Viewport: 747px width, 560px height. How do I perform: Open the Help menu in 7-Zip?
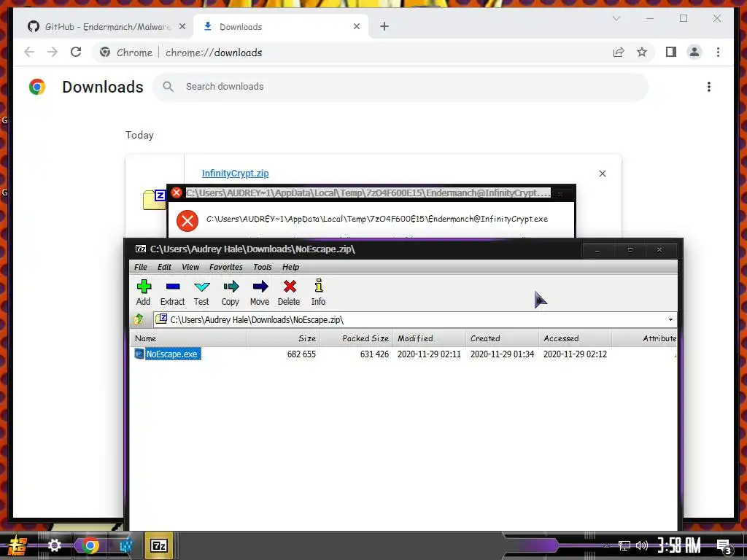pyautogui.click(x=290, y=267)
